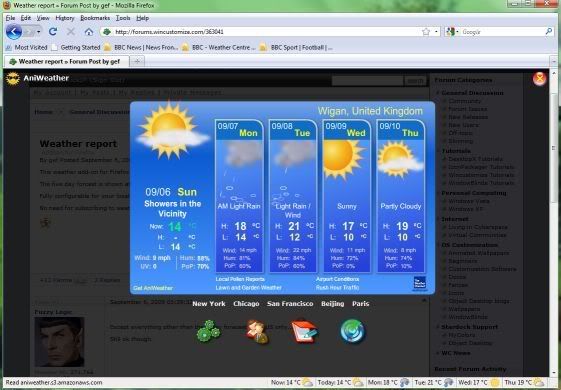Switch forecast to New York
The image size is (561, 390).
209,304
